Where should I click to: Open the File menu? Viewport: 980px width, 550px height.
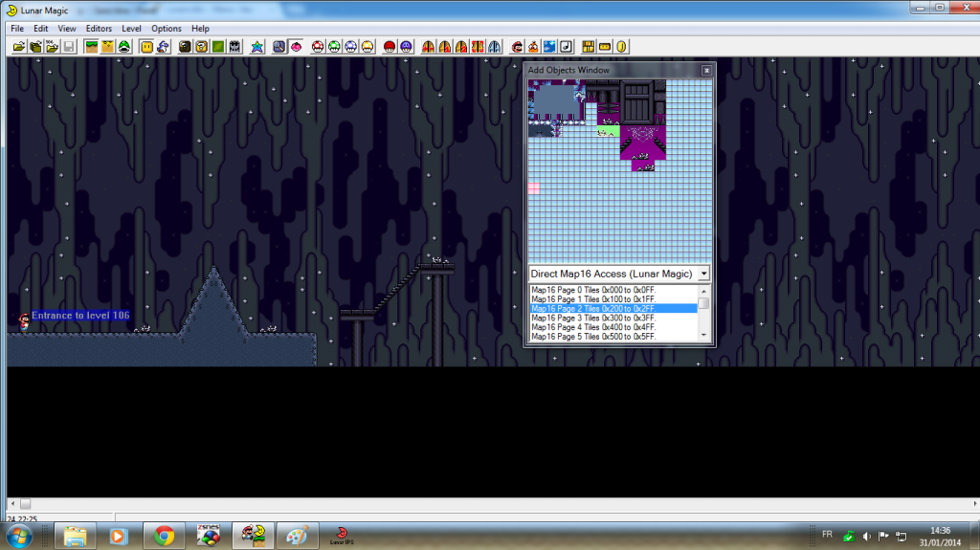(17, 29)
